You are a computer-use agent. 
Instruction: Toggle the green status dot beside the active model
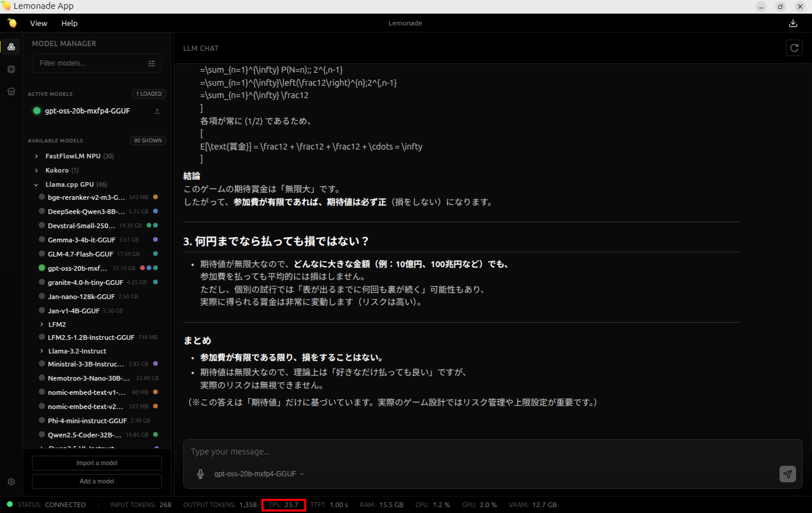[37, 111]
